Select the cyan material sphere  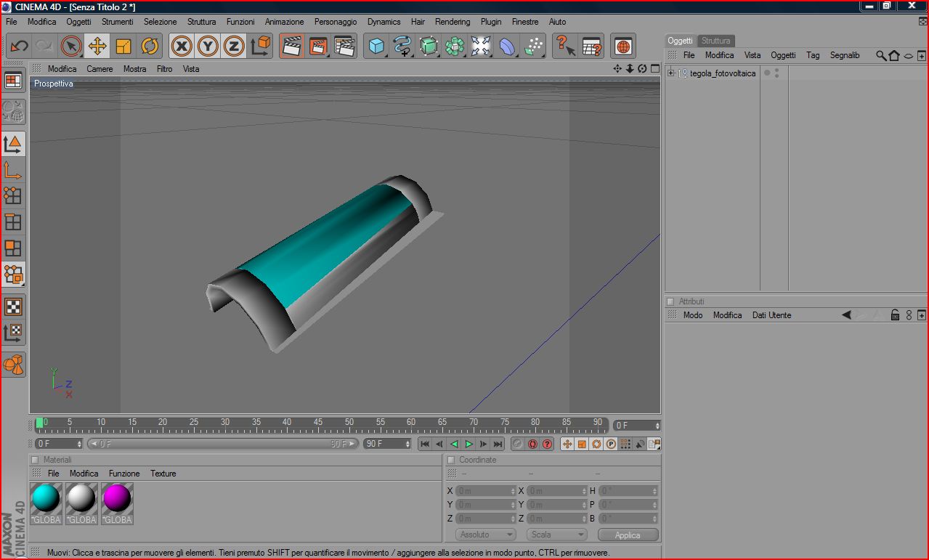pyautogui.click(x=46, y=498)
